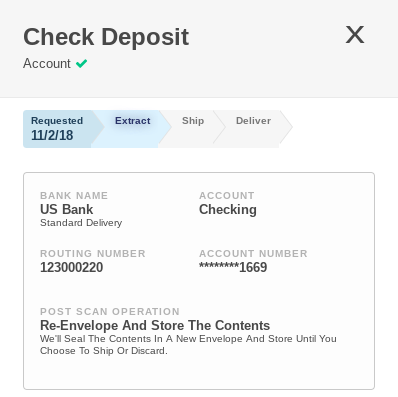Image resolution: width=398 pixels, height=397 pixels.
Task: Click the 11/2/18 requested date
Action: click(x=52, y=135)
